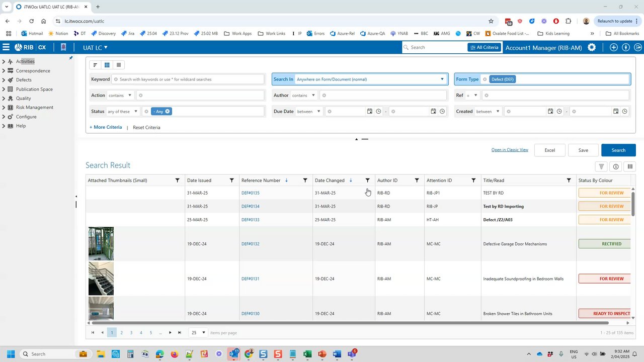
Task: Pin the navigation sidebar
Action: [71, 58]
